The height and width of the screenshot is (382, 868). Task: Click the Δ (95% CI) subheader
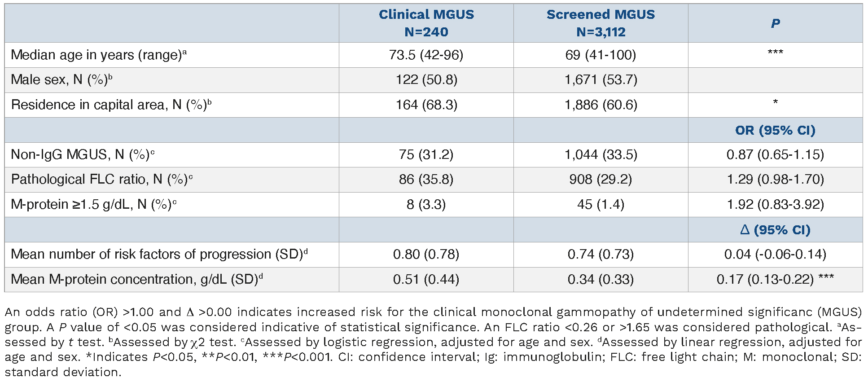pyautogui.click(x=775, y=230)
